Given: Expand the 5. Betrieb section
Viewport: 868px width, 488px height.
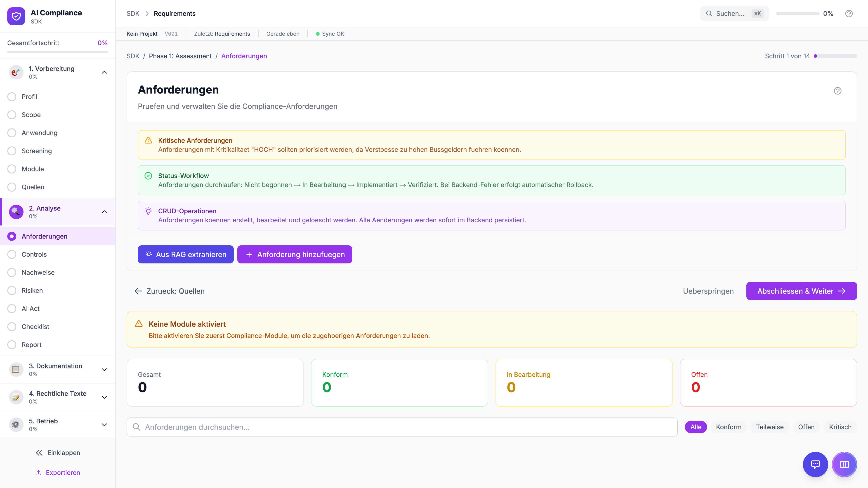Looking at the screenshot, I should pos(104,425).
